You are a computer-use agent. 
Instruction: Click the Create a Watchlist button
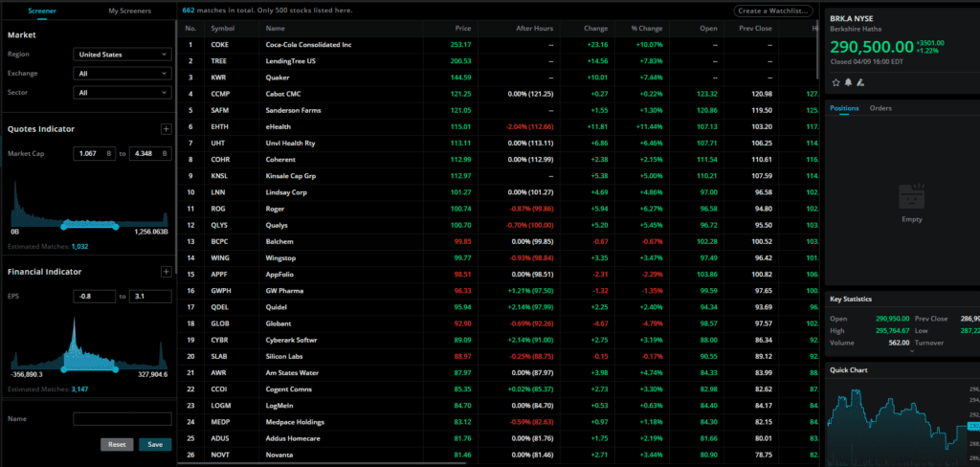click(x=773, y=11)
